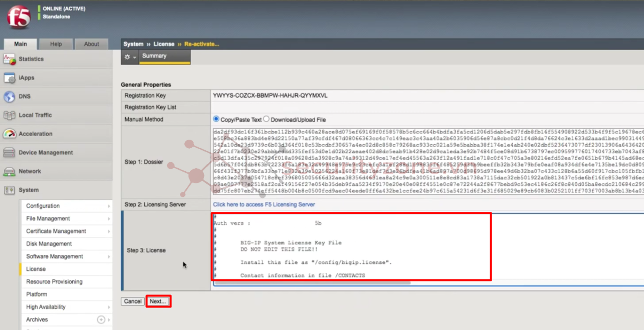Open the File Management menu item

pyautogui.click(x=66, y=219)
